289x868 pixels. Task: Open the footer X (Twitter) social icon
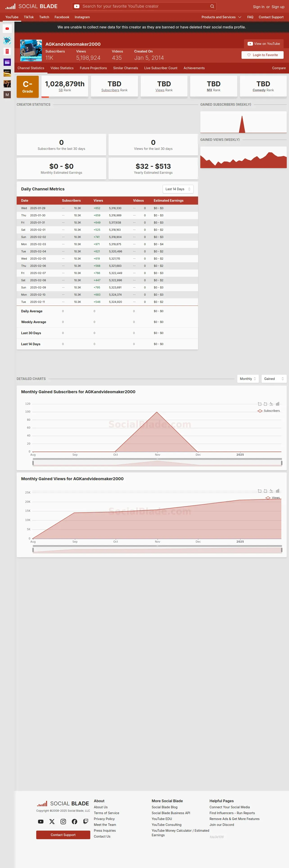52,822
